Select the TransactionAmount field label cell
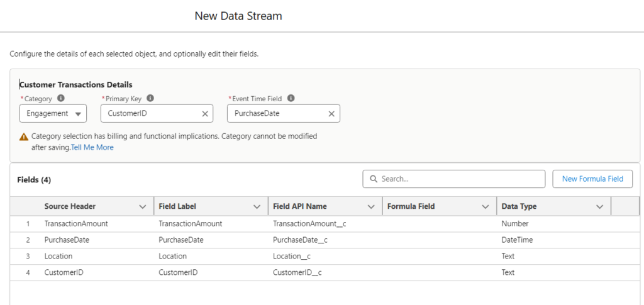Viewport: 644px width, 305px height. pos(191,223)
